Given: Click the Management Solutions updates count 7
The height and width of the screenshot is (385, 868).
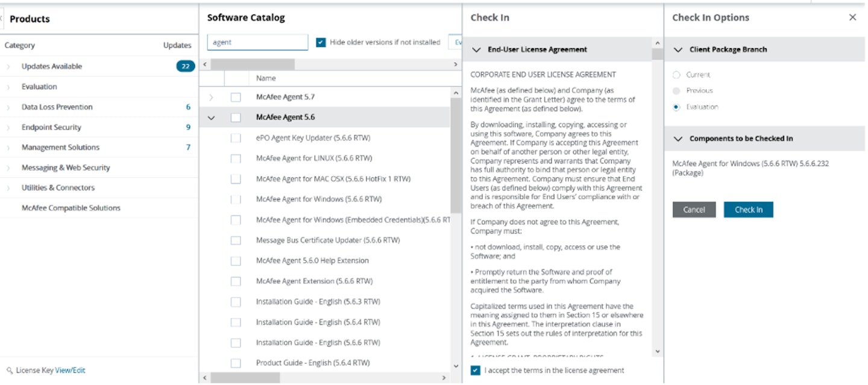Looking at the screenshot, I should 188,148.
